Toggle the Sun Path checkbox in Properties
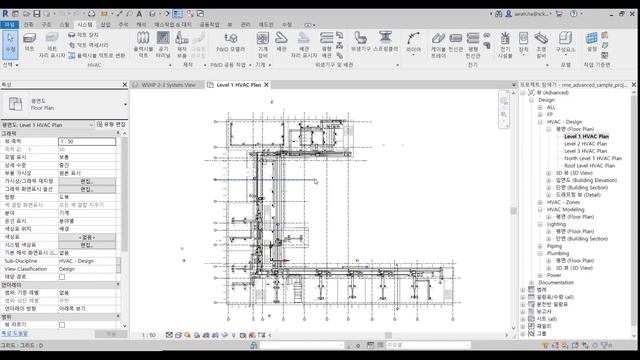The height and width of the screenshot is (360, 640). tap(62, 277)
